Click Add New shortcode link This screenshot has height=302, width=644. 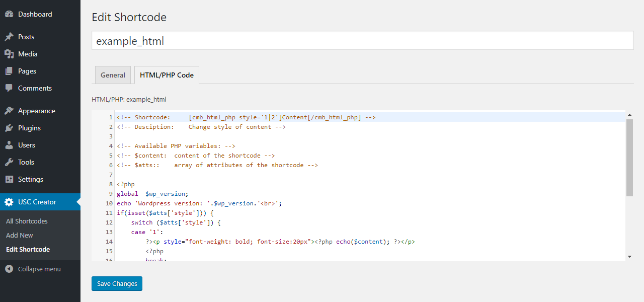[x=20, y=235]
